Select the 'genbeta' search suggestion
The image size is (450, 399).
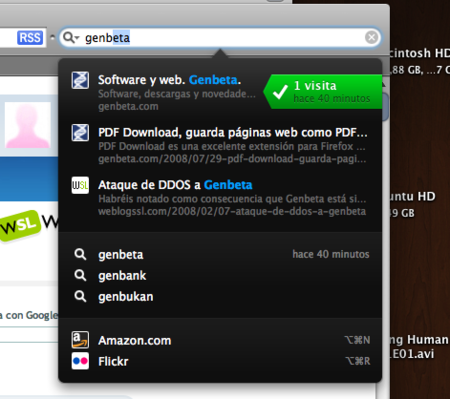pyautogui.click(x=220, y=255)
